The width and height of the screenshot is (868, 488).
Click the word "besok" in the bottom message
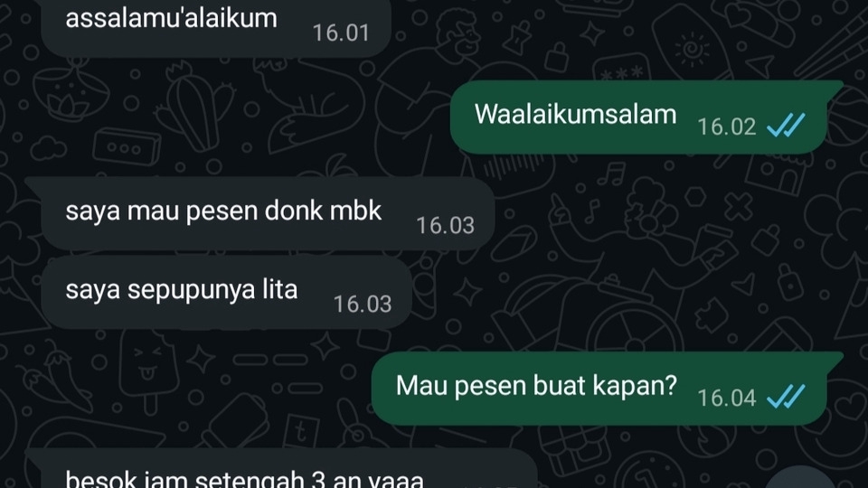[x=93, y=479]
